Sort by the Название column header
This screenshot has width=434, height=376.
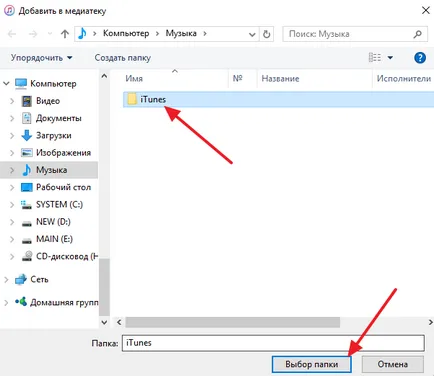coord(280,79)
